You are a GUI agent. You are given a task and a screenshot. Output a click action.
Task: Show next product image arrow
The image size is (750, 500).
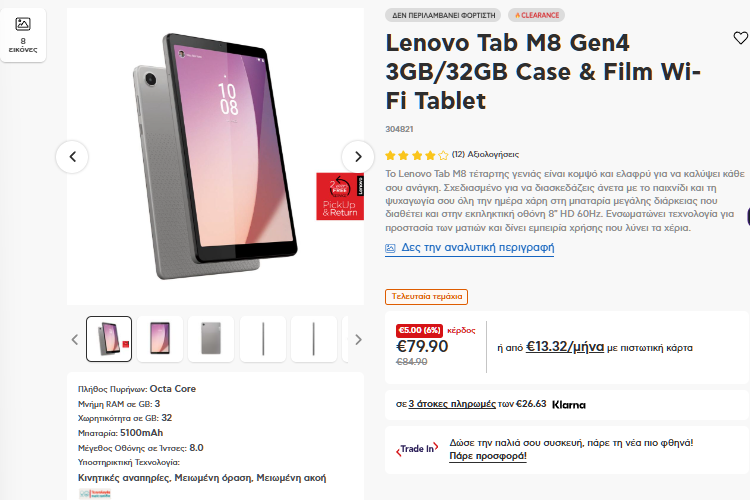click(357, 156)
